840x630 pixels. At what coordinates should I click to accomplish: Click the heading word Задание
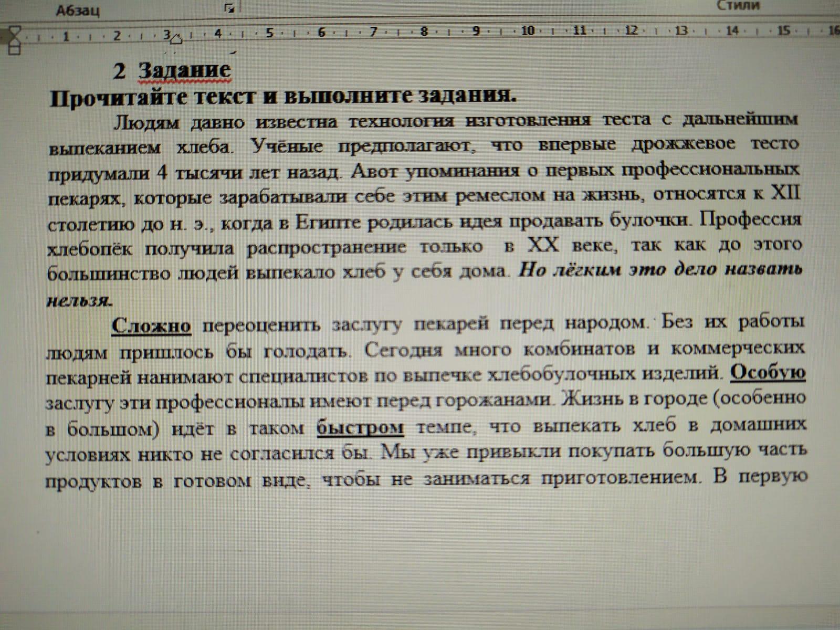click(x=186, y=71)
